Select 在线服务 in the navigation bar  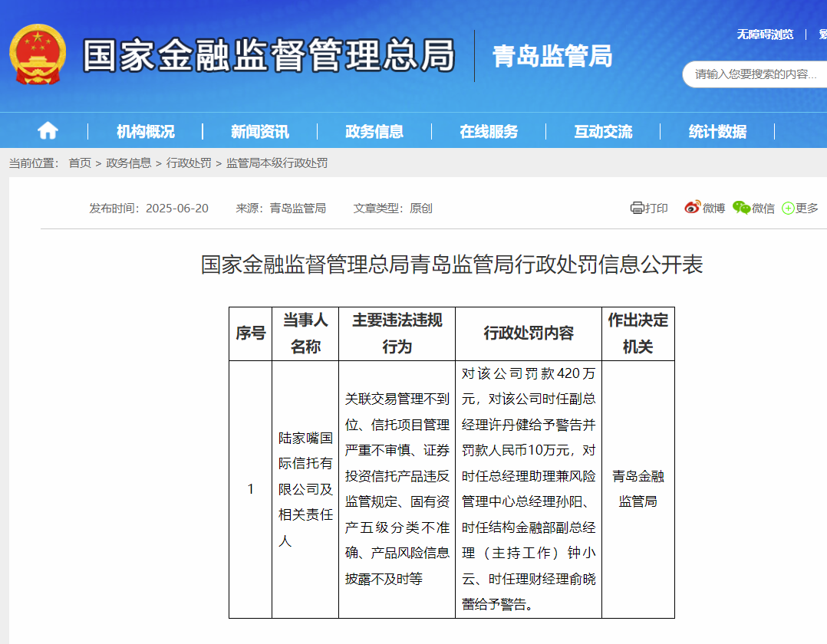click(x=489, y=132)
